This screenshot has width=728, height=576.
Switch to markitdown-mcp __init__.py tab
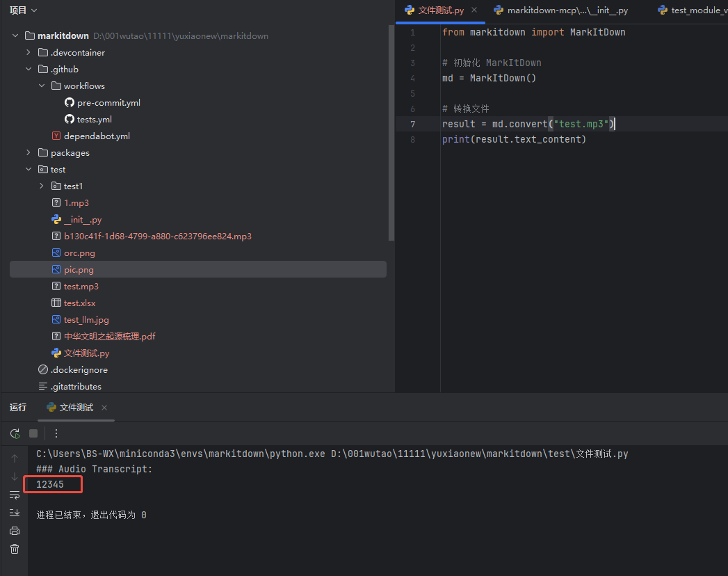click(x=561, y=10)
